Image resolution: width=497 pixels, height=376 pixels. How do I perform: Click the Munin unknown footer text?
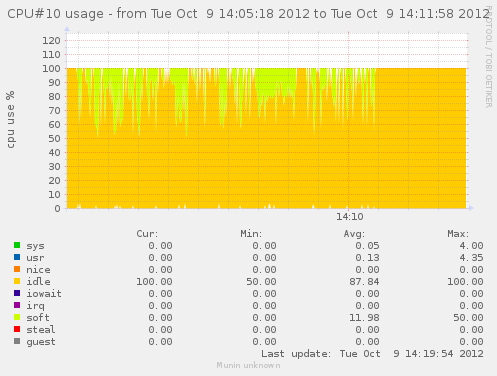(248, 365)
